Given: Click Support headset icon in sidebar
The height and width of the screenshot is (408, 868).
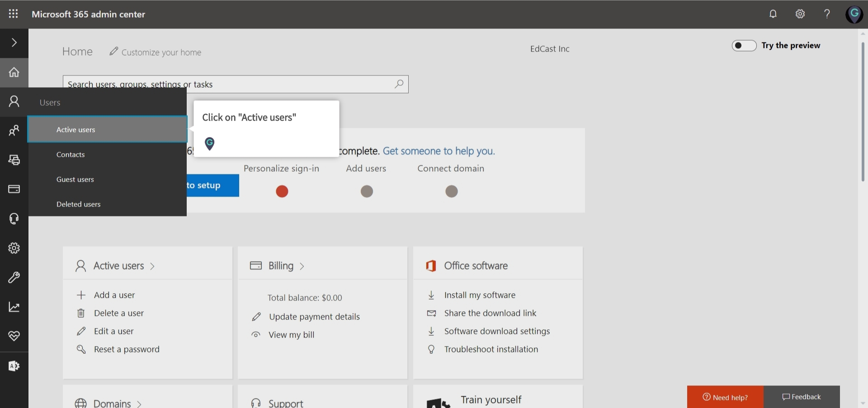Looking at the screenshot, I should (14, 219).
